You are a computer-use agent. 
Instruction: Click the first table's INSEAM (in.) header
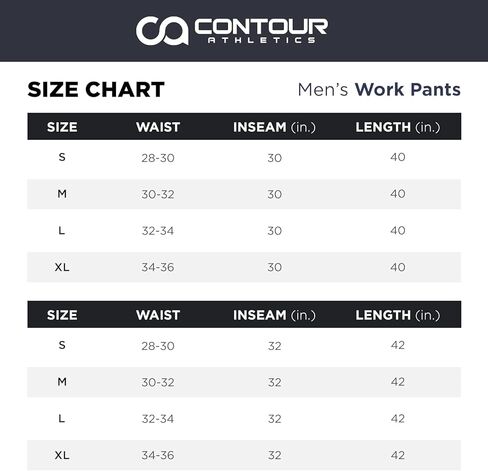click(x=274, y=127)
